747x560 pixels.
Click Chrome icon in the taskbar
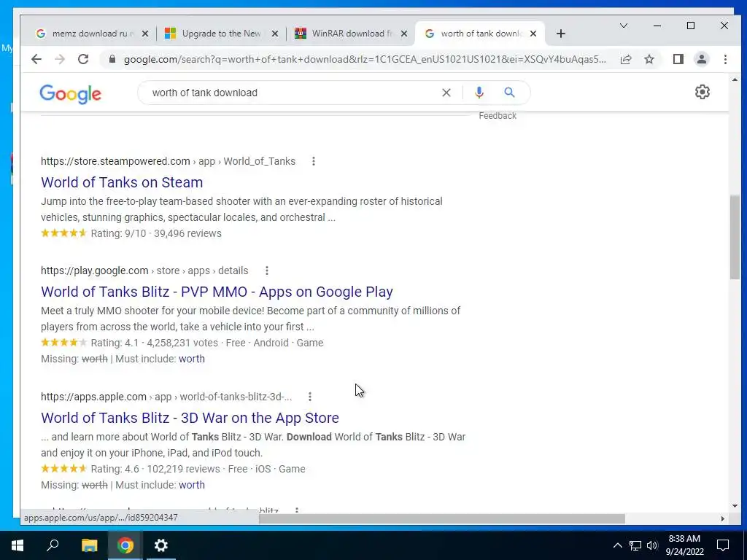125,545
